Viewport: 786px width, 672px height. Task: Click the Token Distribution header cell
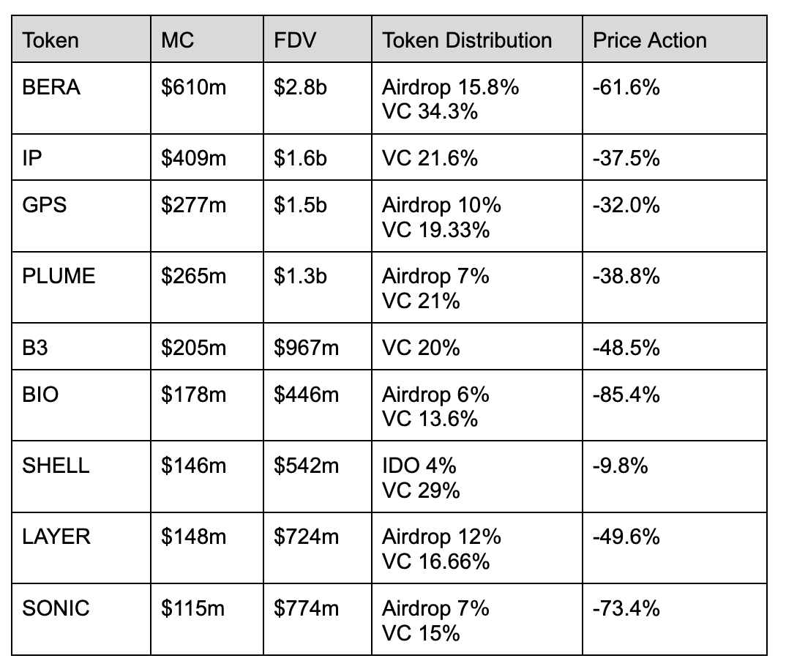(467, 40)
